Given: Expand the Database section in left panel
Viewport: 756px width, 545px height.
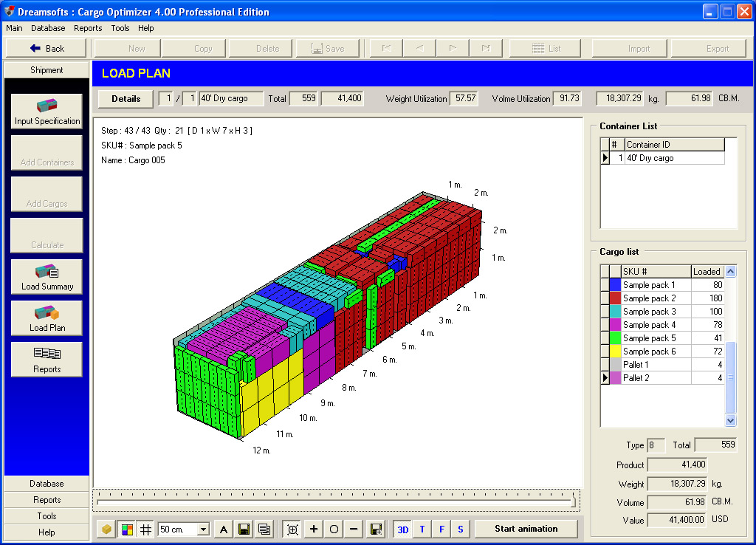Looking at the screenshot, I should coord(47,484).
